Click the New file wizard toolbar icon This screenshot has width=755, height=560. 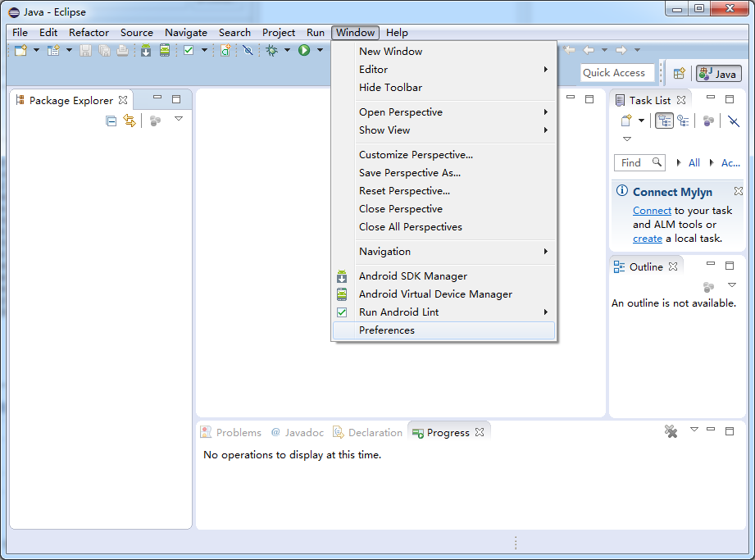click(20, 50)
